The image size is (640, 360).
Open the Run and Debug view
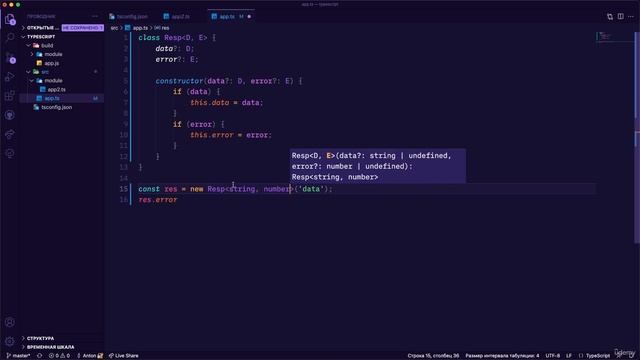pyautogui.click(x=10, y=76)
